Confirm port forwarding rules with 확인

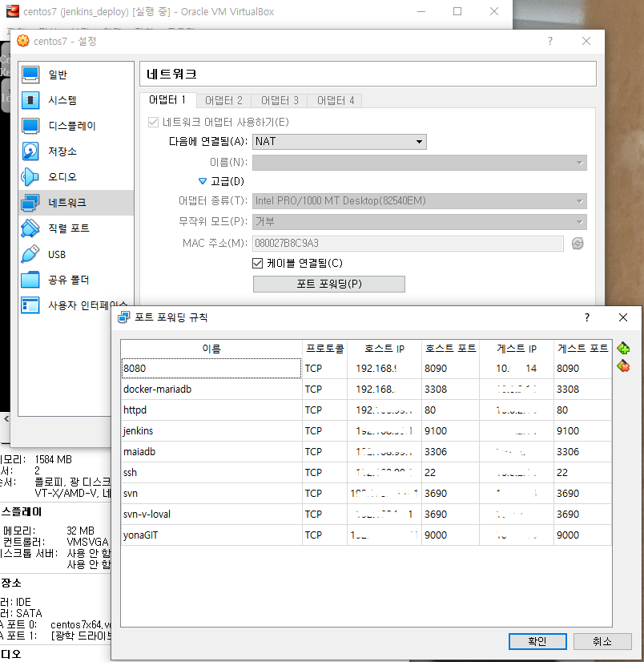tap(537, 641)
